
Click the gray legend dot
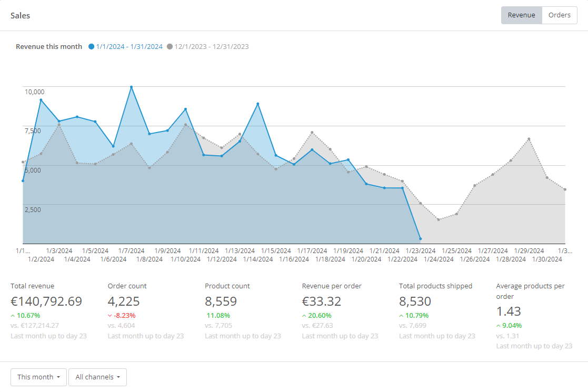[170, 47]
